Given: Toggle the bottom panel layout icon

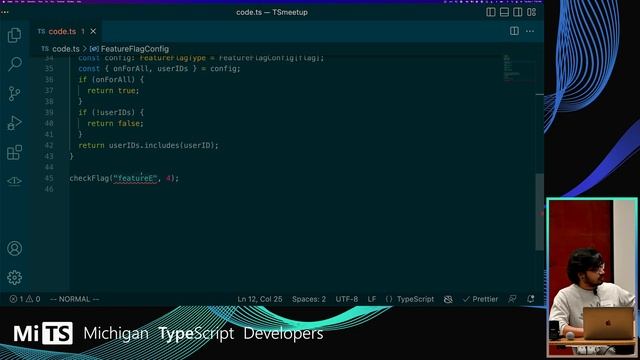Looking at the screenshot, I should [504, 12].
